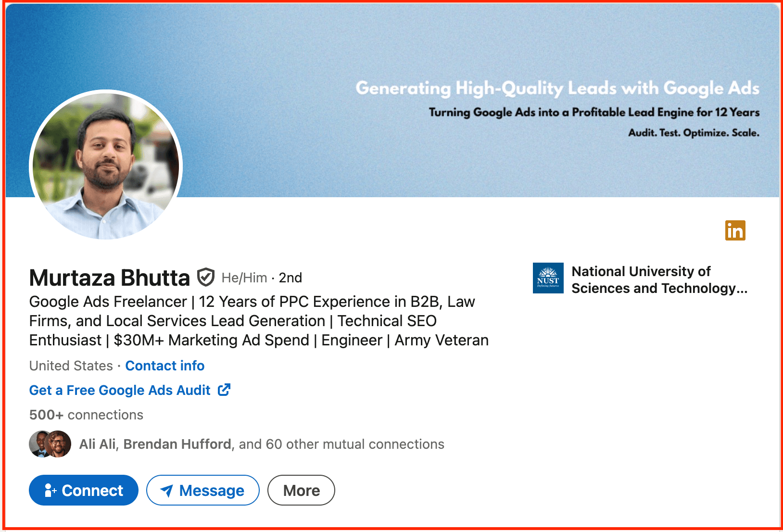Image resolution: width=783 pixels, height=532 pixels.
Task: View the 500+ connections list
Action: tap(86, 415)
